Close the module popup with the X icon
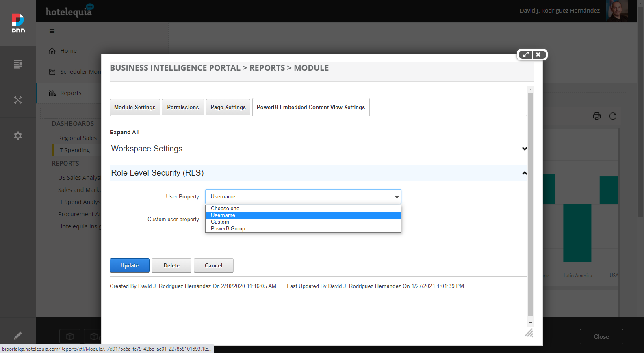 click(x=538, y=54)
